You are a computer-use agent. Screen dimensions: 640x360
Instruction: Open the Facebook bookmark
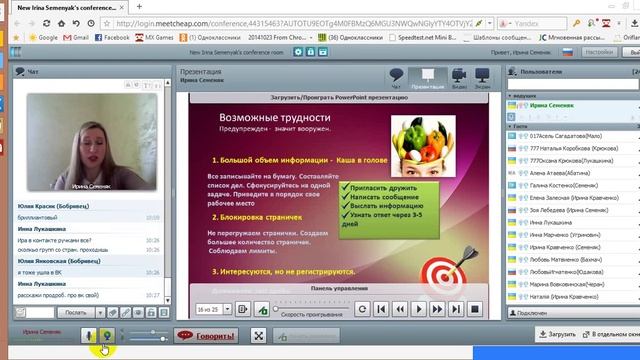(112, 38)
